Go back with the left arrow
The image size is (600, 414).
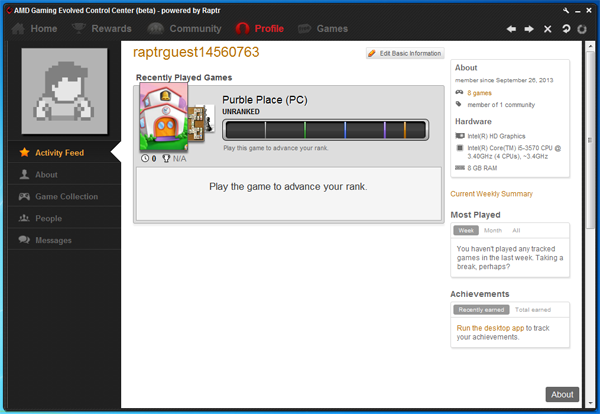click(512, 29)
